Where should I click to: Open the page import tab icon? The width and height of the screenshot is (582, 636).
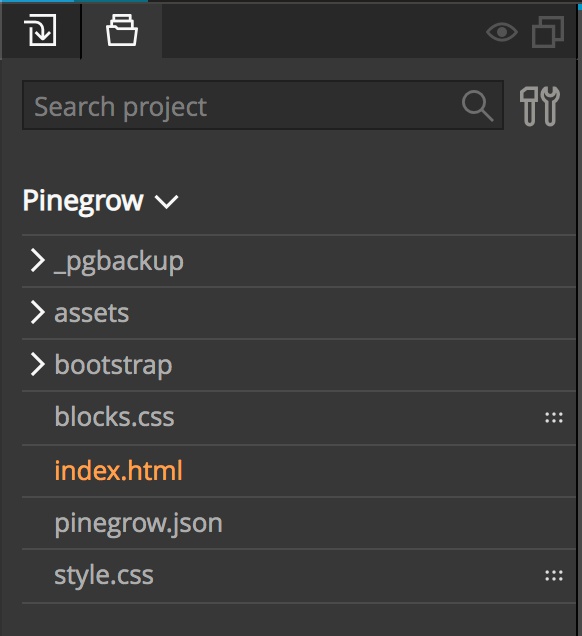(40, 30)
